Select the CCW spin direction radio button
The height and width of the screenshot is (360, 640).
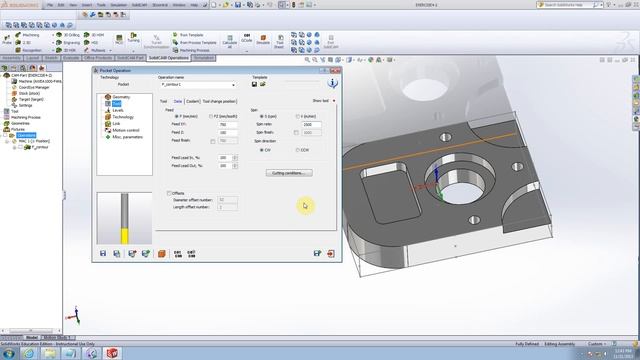[x=298, y=150]
